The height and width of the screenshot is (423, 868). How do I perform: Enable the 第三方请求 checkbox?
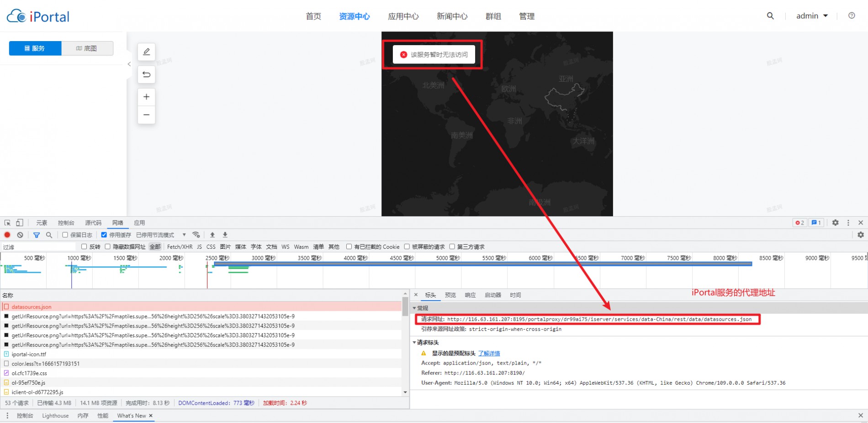click(x=452, y=247)
